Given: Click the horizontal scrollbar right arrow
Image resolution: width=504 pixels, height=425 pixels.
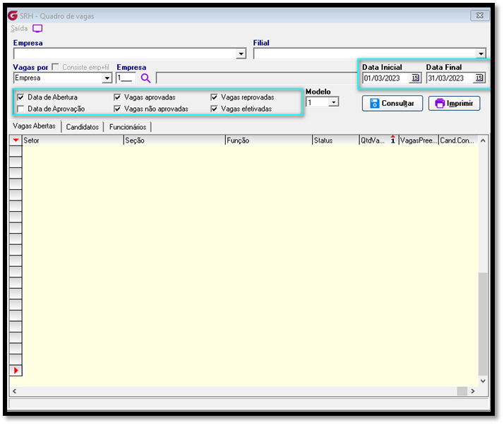Looking at the screenshot, I should coord(472,391).
